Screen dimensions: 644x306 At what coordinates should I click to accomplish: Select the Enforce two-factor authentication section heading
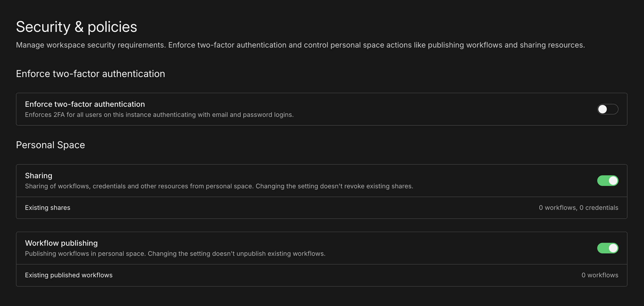pos(91,74)
